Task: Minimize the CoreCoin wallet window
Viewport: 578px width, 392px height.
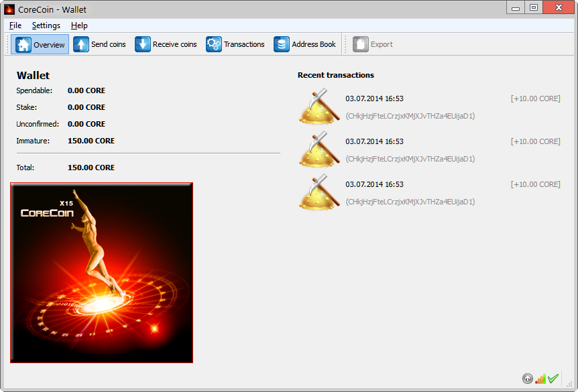Action: [516, 7]
